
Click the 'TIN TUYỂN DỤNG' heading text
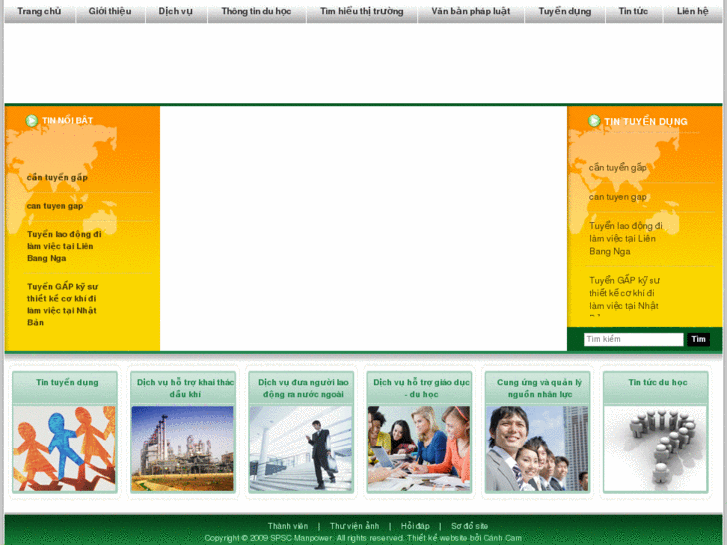[x=646, y=122]
